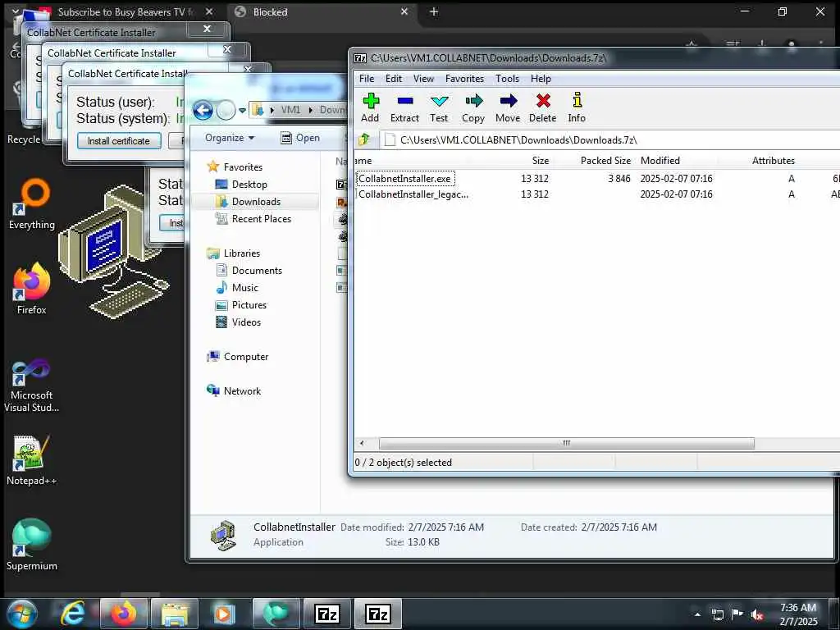840x630 pixels.
Task: Click the Extract icon in 7-Zip
Action: point(404,107)
